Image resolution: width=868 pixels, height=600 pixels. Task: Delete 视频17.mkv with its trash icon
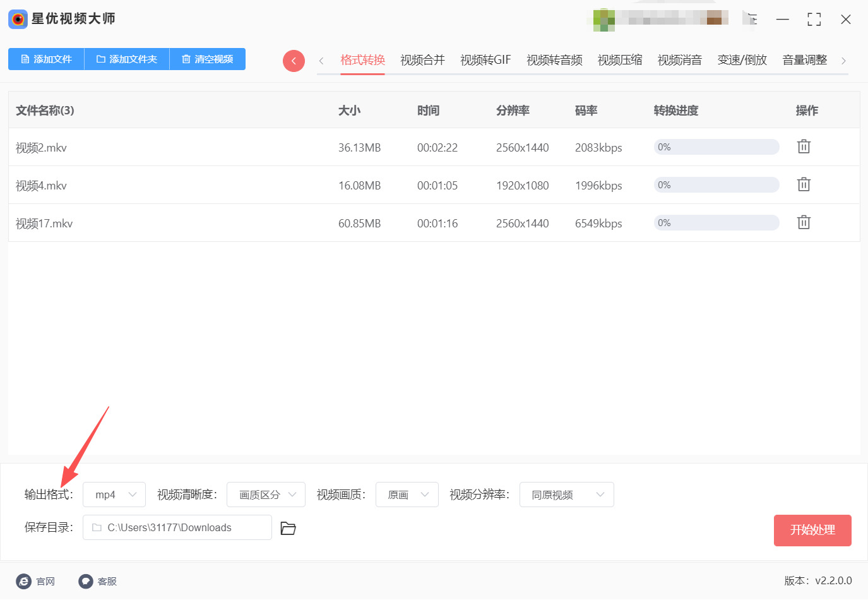tap(804, 222)
